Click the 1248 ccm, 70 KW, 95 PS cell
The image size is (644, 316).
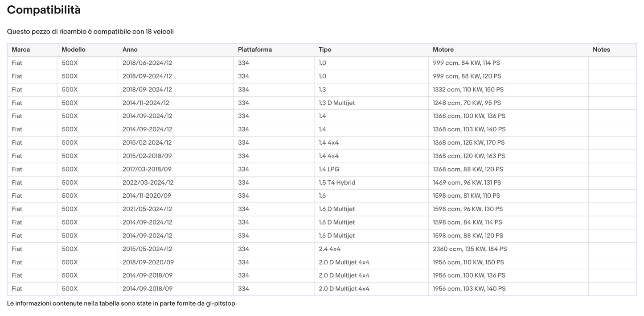[467, 103]
